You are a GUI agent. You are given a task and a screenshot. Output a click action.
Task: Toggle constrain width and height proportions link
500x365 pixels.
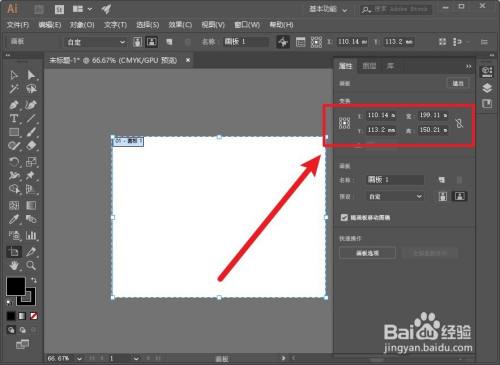point(459,123)
